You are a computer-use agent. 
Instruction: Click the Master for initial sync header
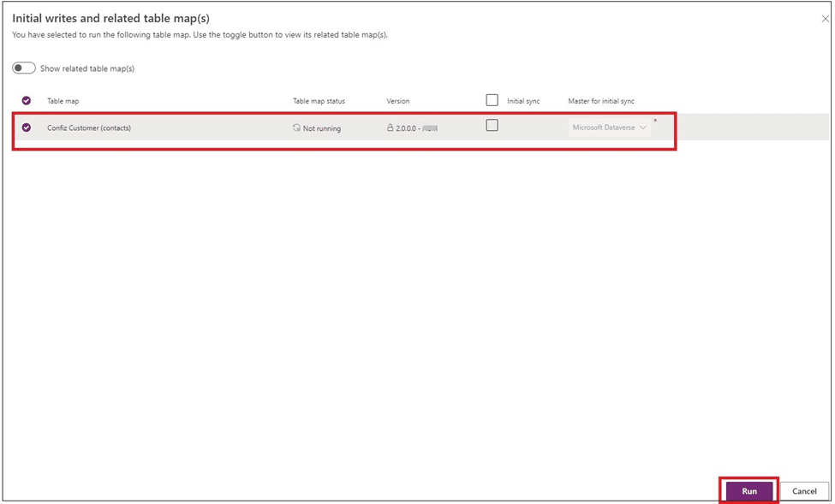pos(601,101)
